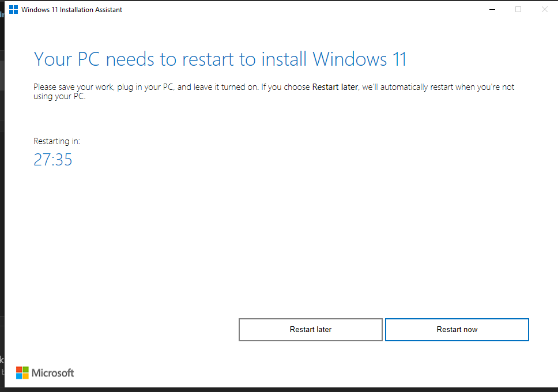Click the window title "Windows 11 Installation Assistant"
558x392 pixels.
point(71,10)
